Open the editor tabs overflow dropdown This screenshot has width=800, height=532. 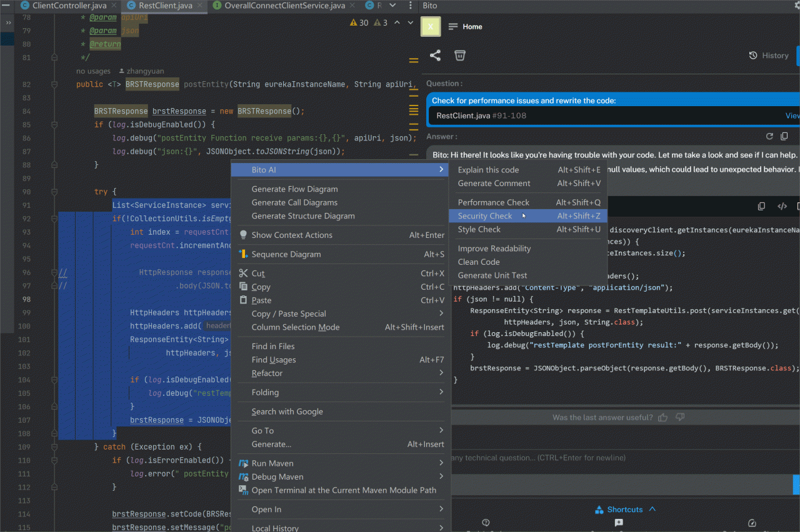click(393, 6)
